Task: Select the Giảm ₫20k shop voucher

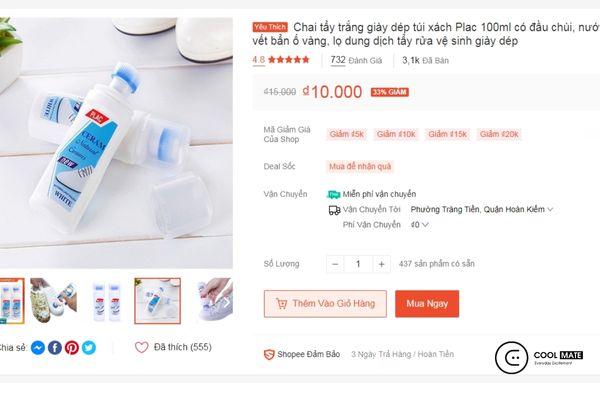Action: click(498, 134)
